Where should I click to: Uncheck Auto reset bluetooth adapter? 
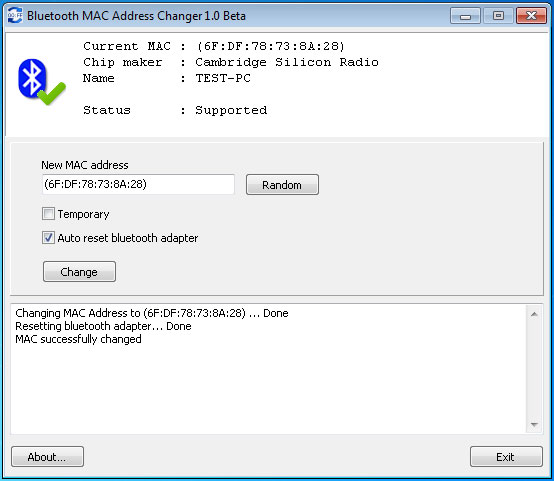pyautogui.click(x=48, y=237)
